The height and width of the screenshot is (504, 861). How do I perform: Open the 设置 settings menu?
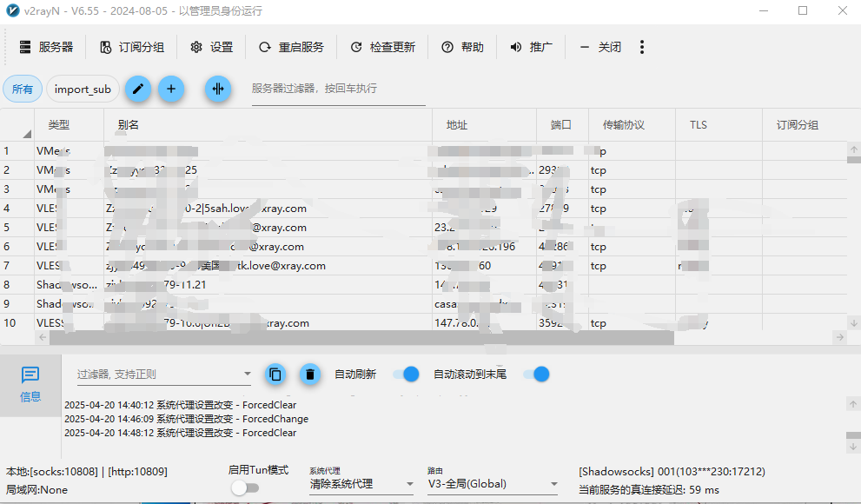(212, 47)
